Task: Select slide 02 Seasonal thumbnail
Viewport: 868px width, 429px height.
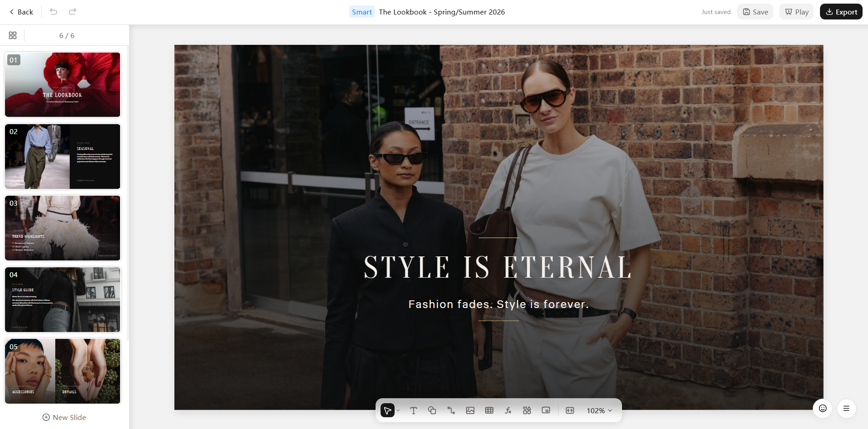Action: coord(63,156)
